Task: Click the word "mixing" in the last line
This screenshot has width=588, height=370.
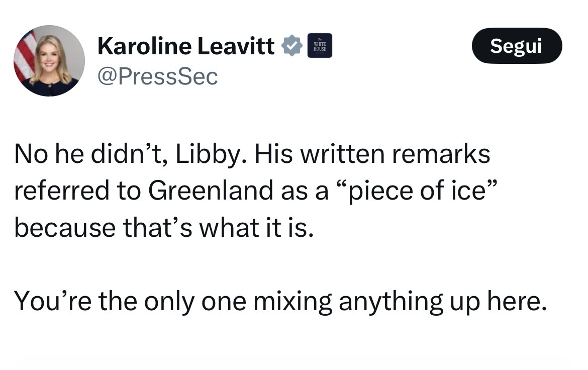Action: point(293,301)
